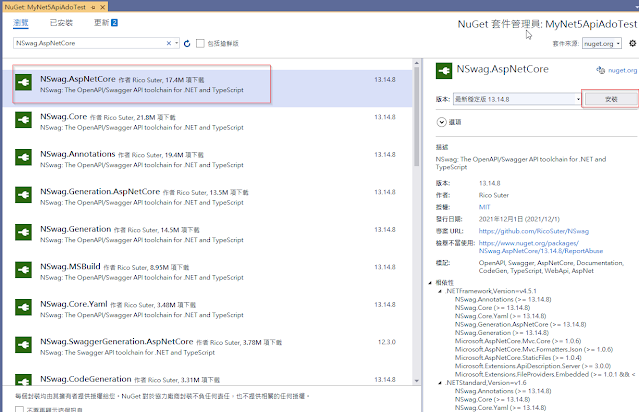Image resolution: width=639 pixels, height=412 pixels.
Task: Switch to the Updates tab
Action: 106,22
